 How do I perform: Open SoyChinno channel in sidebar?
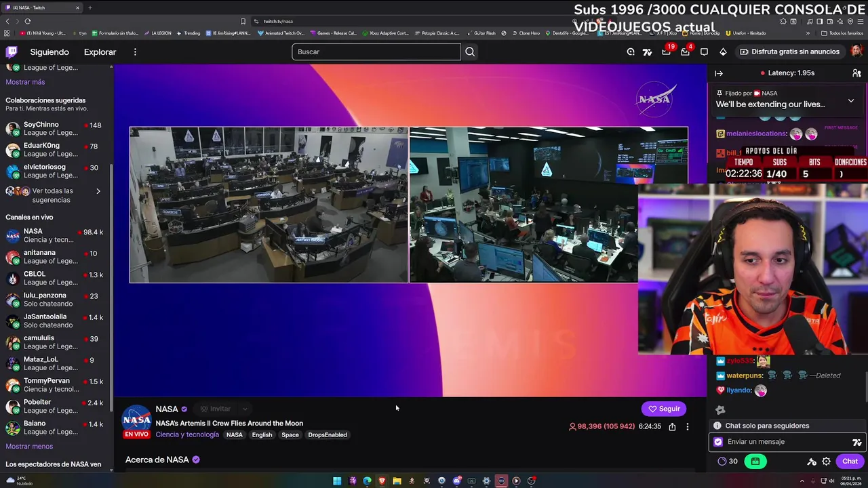coord(56,129)
